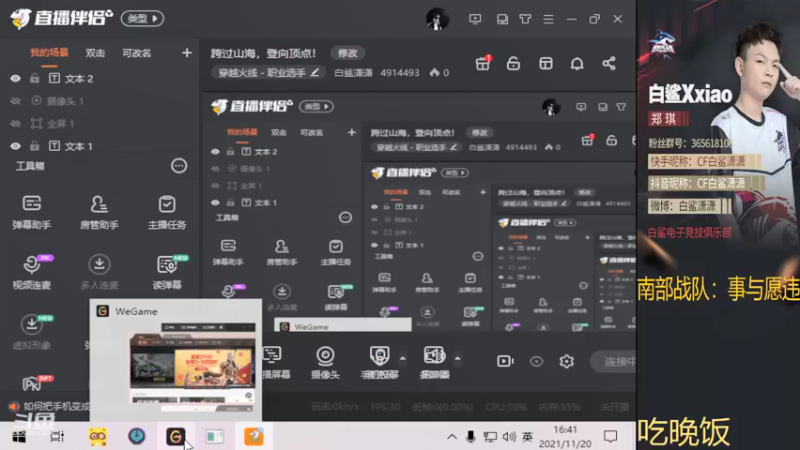
Task: Open 虚拟形象 with the NEW badge in outermost toolbox
Action: click(32, 332)
